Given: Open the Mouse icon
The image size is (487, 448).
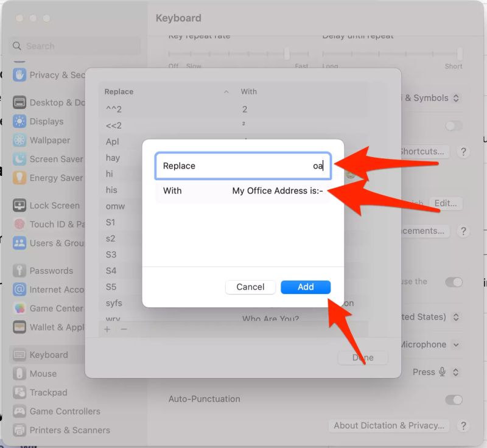Looking at the screenshot, I should tap(19, 374).
